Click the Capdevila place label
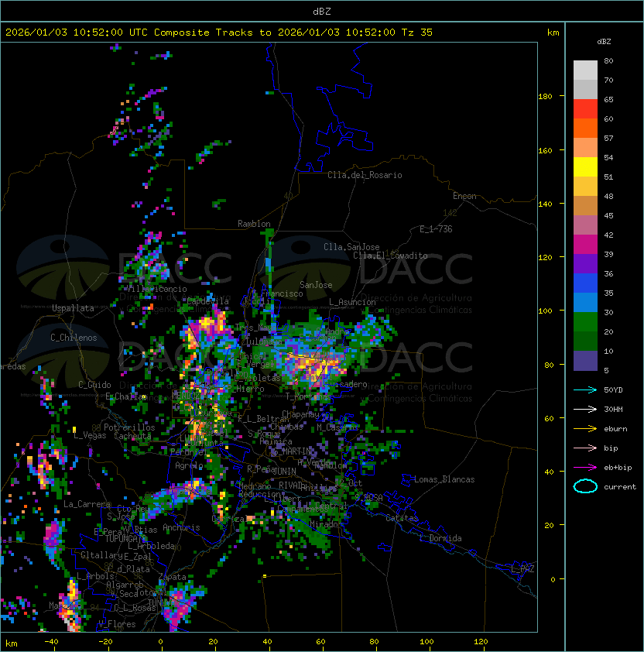 [207, 301]
